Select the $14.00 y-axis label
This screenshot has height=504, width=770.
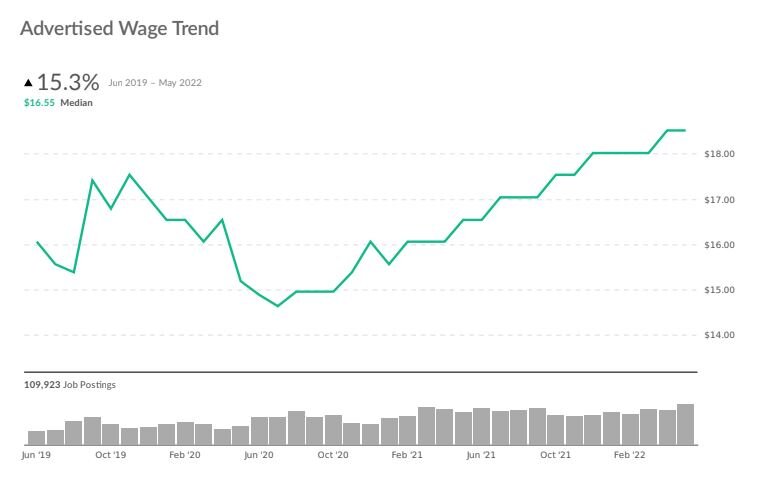click(721, 335)
